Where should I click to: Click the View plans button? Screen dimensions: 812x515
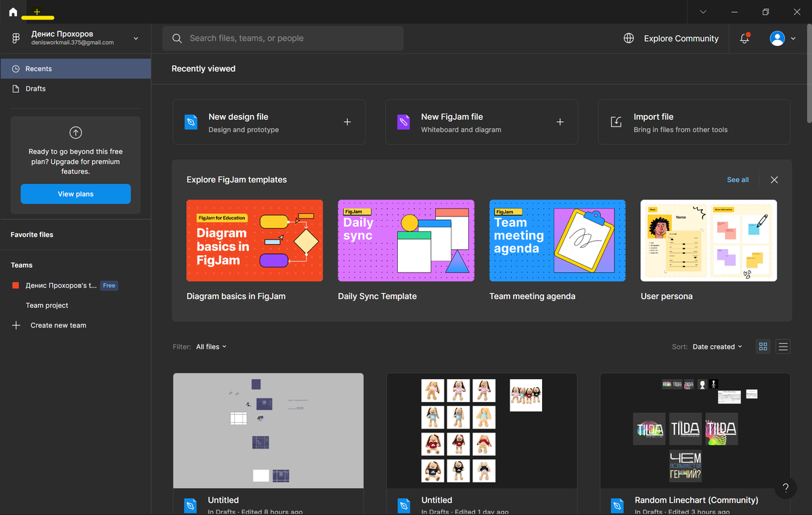76,194
